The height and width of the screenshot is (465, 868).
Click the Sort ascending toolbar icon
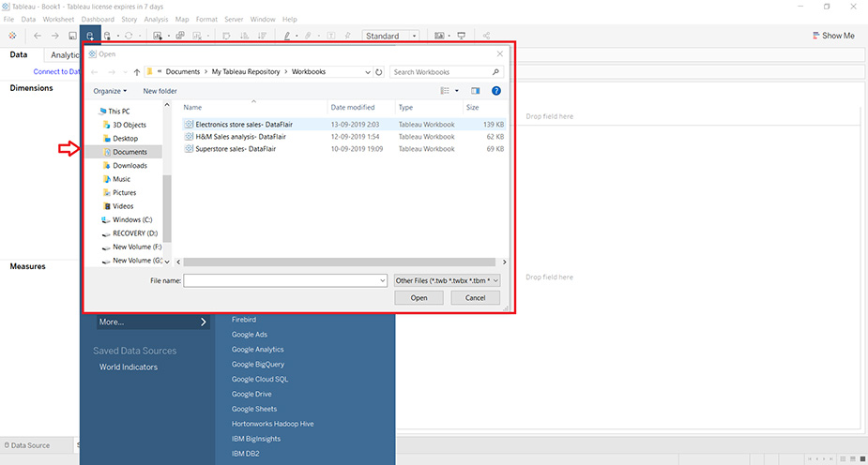point(244,36)
